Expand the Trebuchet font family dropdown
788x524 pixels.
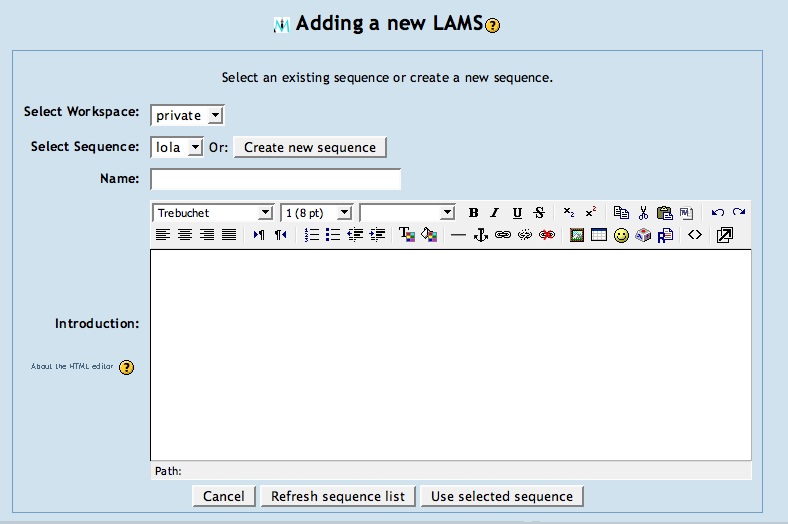click(213, 213)
